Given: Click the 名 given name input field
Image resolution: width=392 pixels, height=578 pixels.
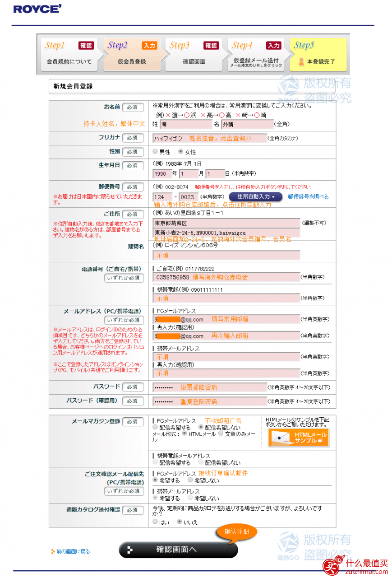Looking at the screenshot, I should point(247,124).
